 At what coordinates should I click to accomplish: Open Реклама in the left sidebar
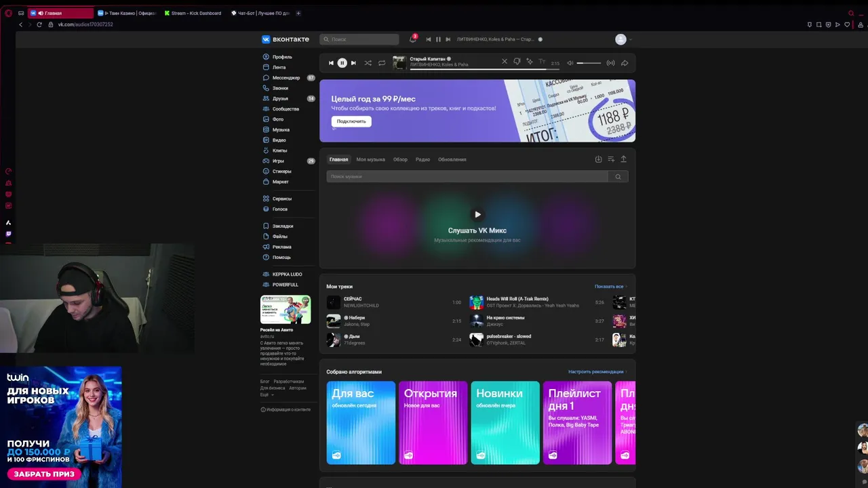(x=281, y=247)
